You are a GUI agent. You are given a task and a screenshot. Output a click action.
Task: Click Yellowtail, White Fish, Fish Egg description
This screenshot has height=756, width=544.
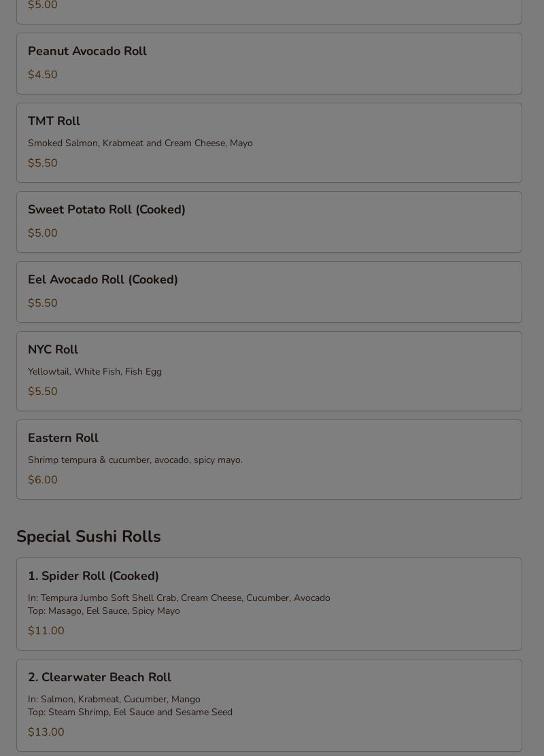tap(95, 372)
